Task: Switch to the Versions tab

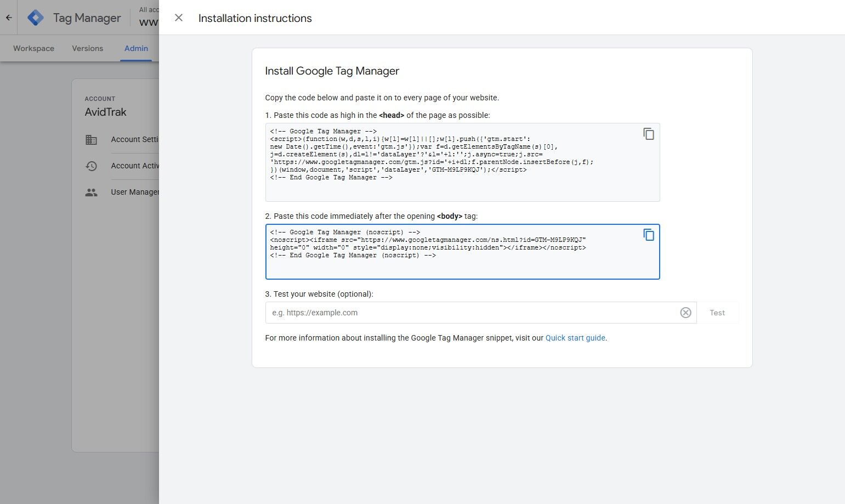Action: pos(87,48)
